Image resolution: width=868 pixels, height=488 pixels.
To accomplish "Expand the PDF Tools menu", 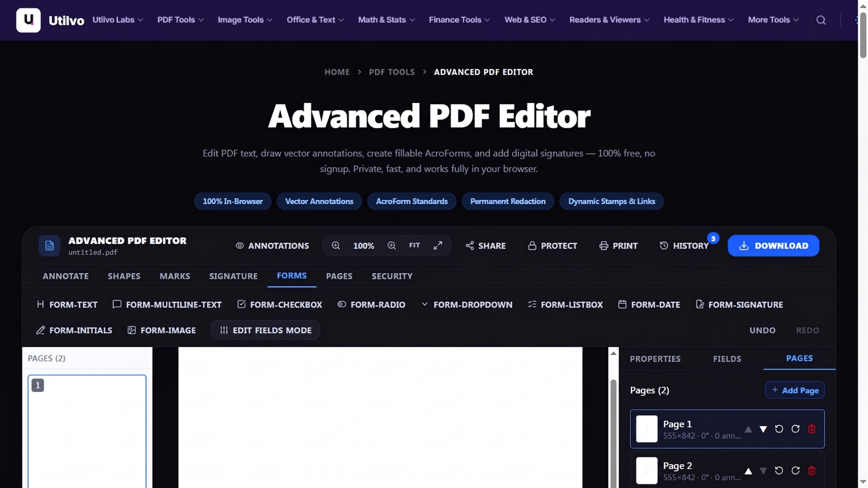I will 181,20.
